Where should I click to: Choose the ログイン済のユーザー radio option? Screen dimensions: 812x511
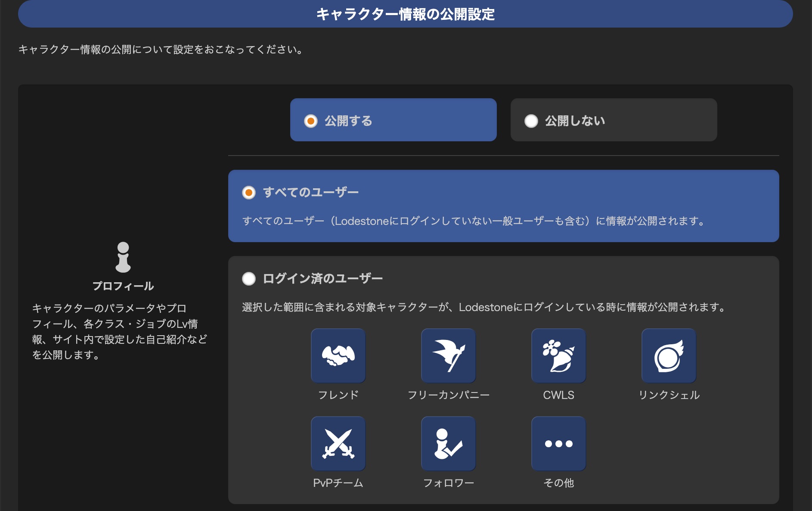pyautogui.click(x=249, y=279)
